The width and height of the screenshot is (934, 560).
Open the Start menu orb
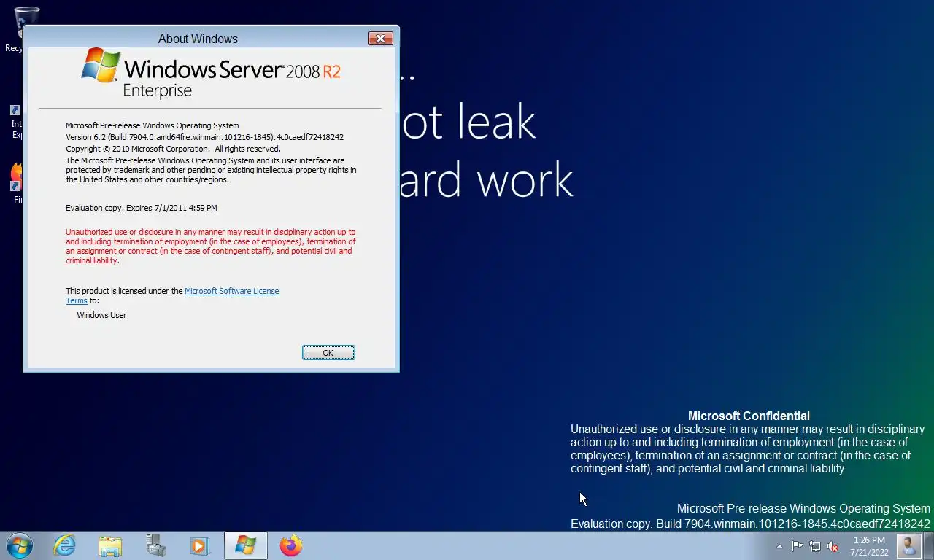(19, 545)
